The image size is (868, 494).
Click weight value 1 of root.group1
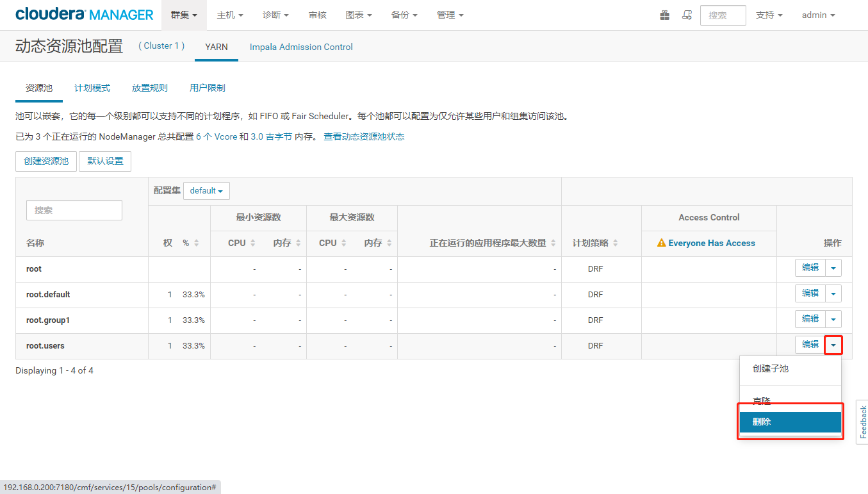(x=170, y=320)
